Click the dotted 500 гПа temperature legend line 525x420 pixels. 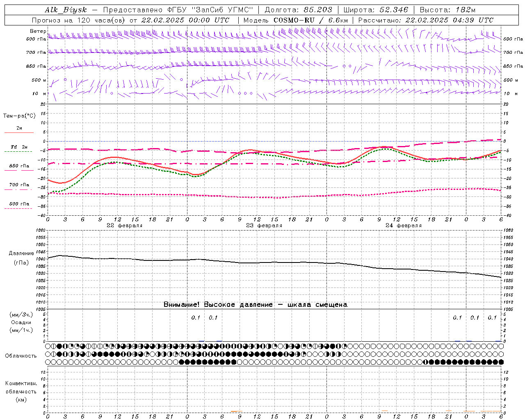(18, 208)
